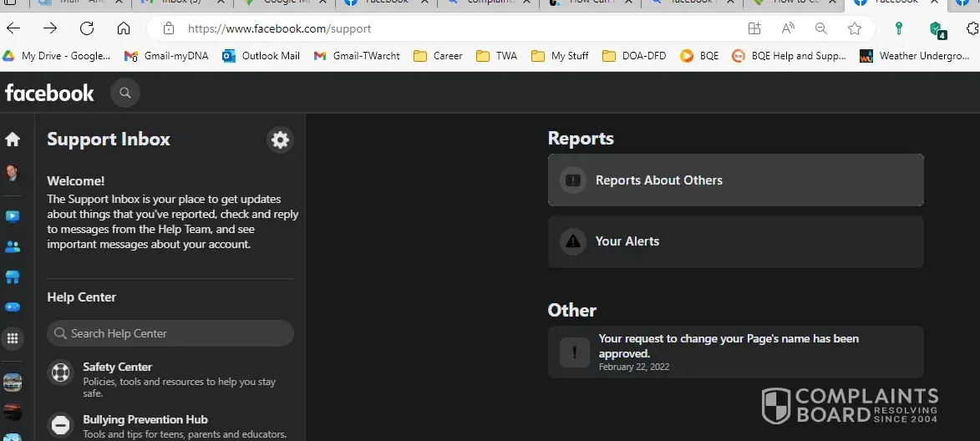
Task: Expand the TWA bookmarks folder
Action: click(496, 56)
